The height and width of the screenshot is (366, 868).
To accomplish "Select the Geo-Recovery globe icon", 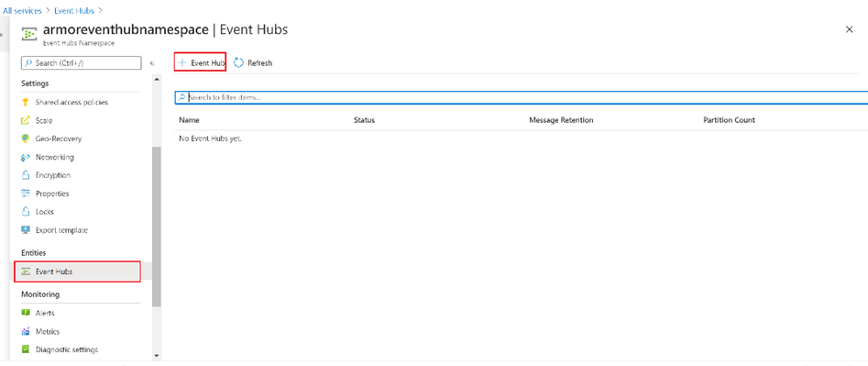I will tap(25, 139).
